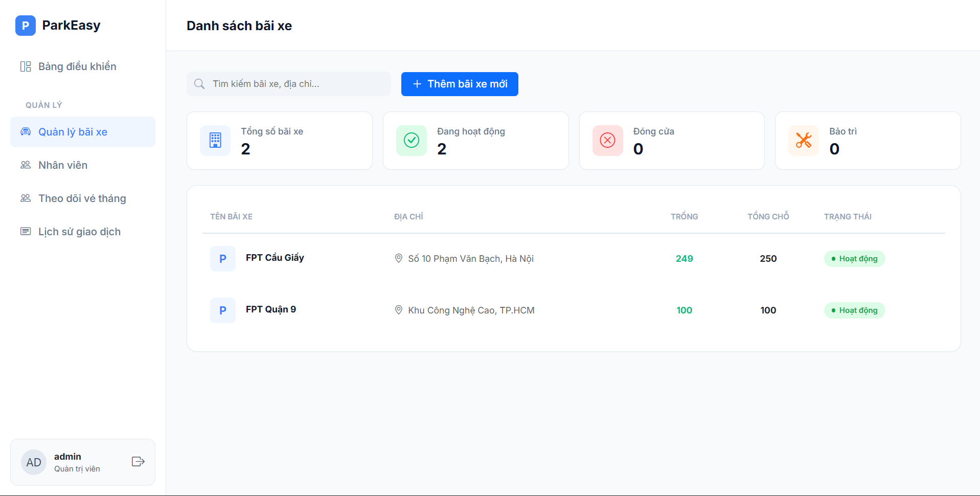980x496 pixels.
Task: Click the red X closed status icon
Action: [x=607, y=140]
